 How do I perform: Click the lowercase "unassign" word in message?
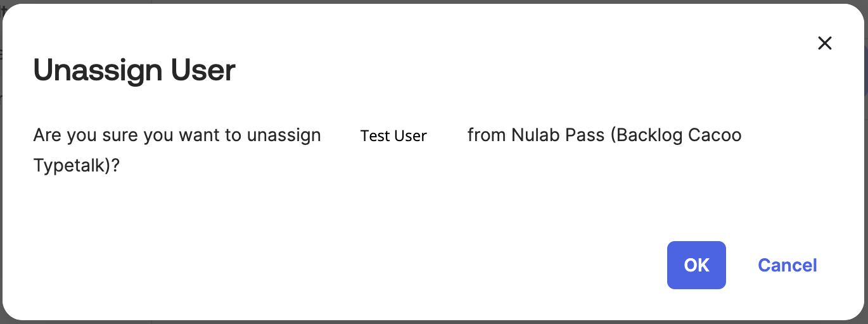284,135
